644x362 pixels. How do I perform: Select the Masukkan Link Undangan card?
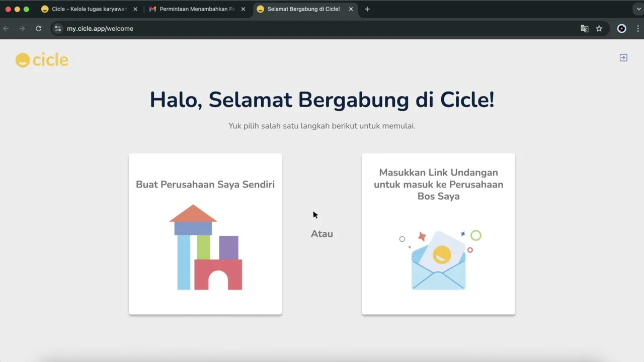[438, 234]
